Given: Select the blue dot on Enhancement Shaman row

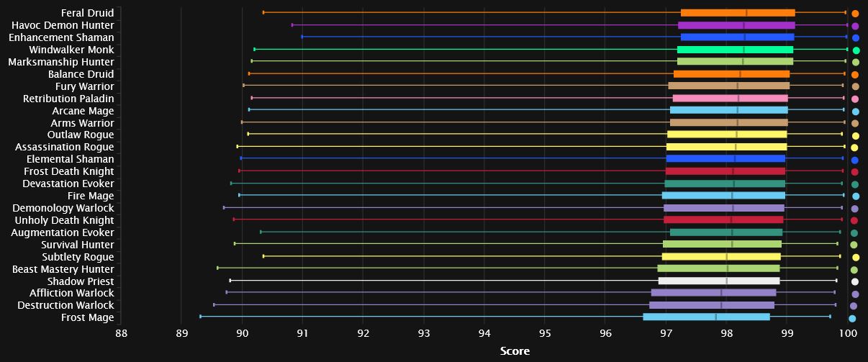Looking at the screenshot, I should click(x=855, y=38).
